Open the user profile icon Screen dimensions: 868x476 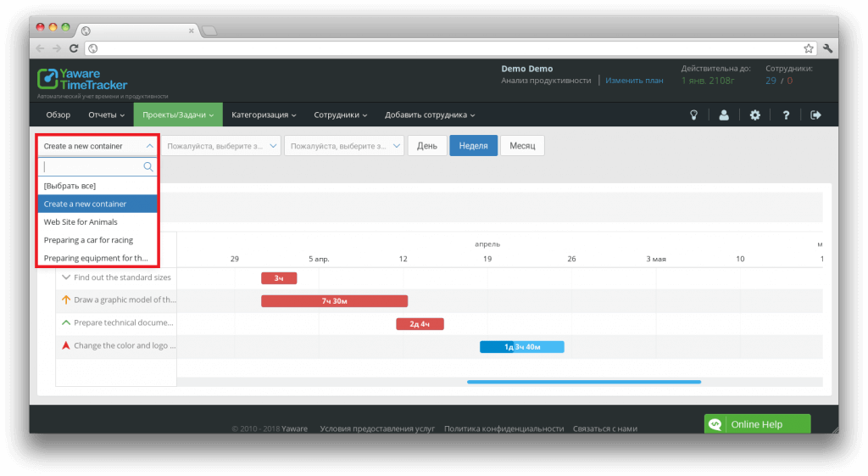724,115
